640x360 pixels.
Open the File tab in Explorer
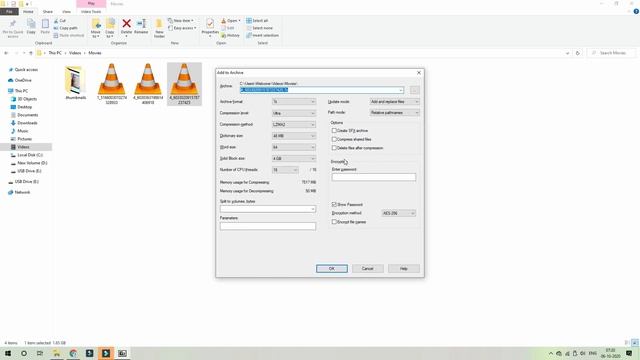click(9, 11)
